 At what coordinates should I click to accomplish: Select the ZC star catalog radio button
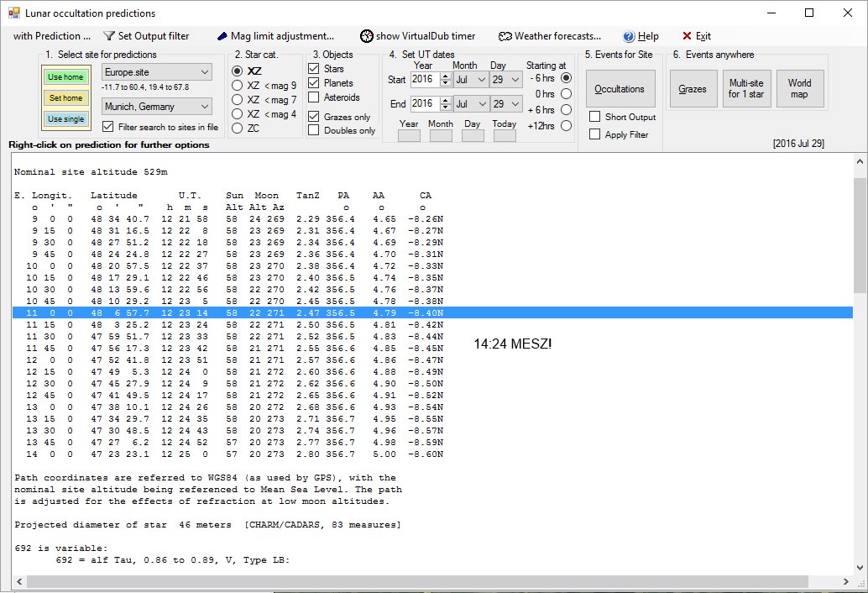click(x=238, y=129)
